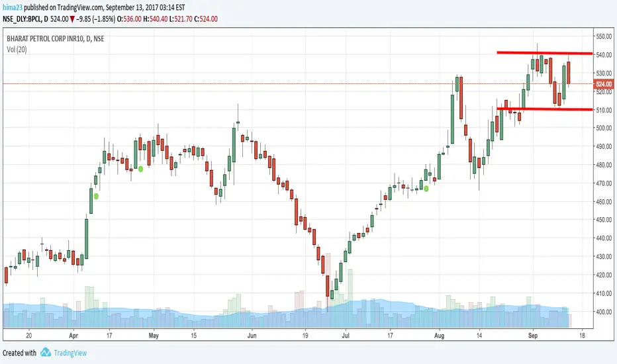Click the 460.00 price axis label
Screen dimensions: 617x364
click(604, 201)
